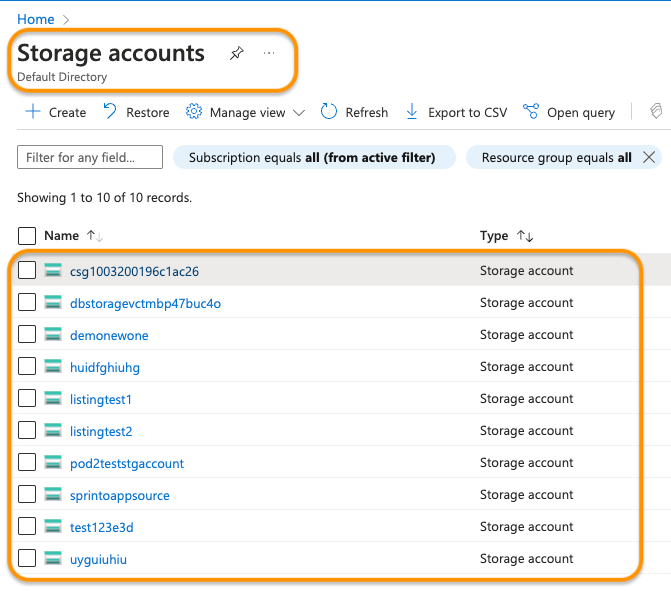Check the box for dbstoragevctmbp47buc4o

(x=27, y=303)
